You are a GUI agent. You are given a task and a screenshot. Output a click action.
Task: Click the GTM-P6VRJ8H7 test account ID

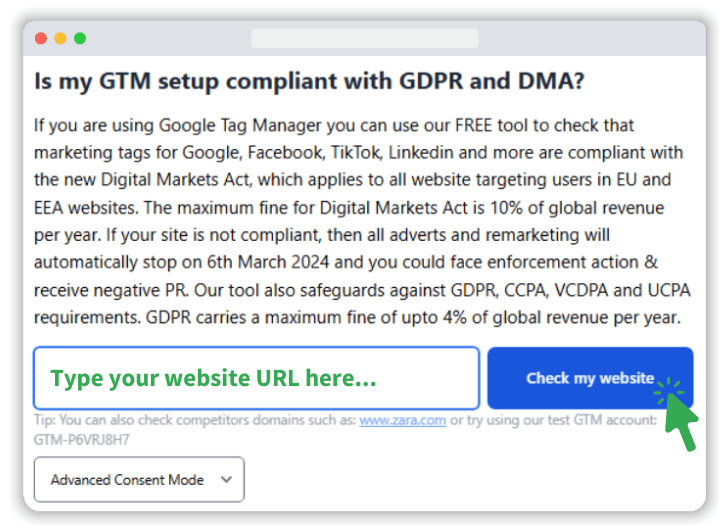82,438
